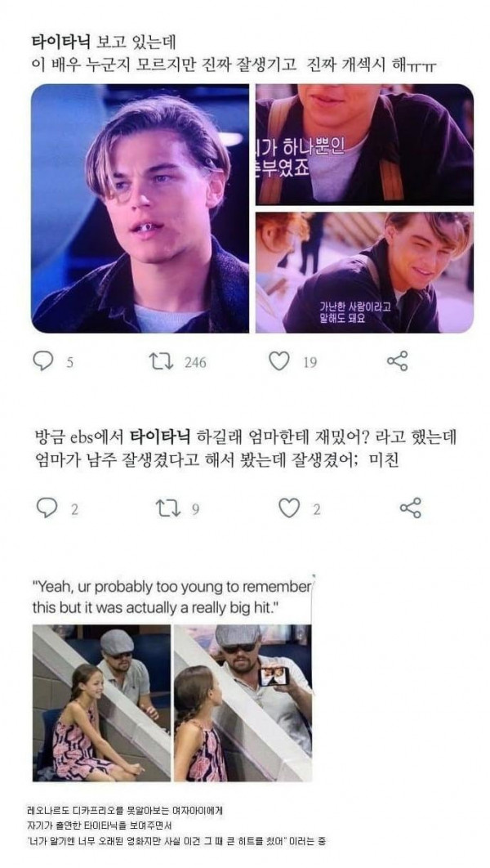This screenshot has height=868, width=490.
Task: Click the bold 타이타닉 keyword in the second tweet
Action: pos(160,436)
